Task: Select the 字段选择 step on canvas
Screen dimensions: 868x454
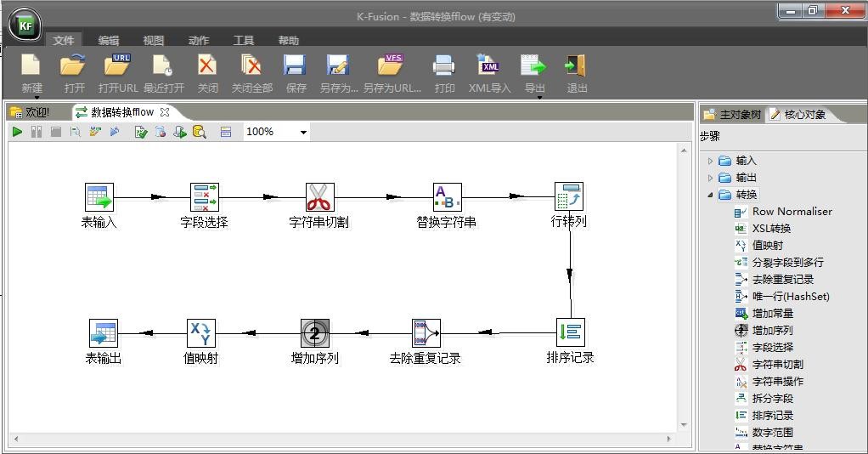Action: point(205,197)
